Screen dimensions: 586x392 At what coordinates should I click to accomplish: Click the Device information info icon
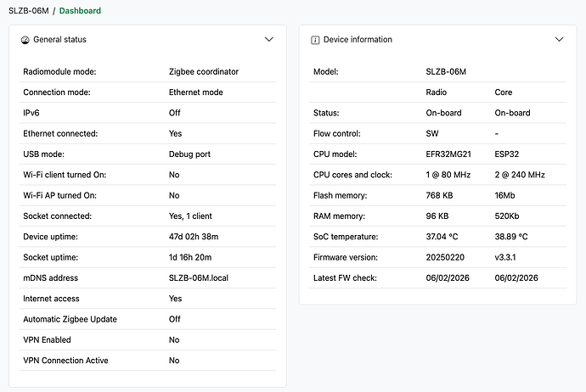click(x=315, y=40)
